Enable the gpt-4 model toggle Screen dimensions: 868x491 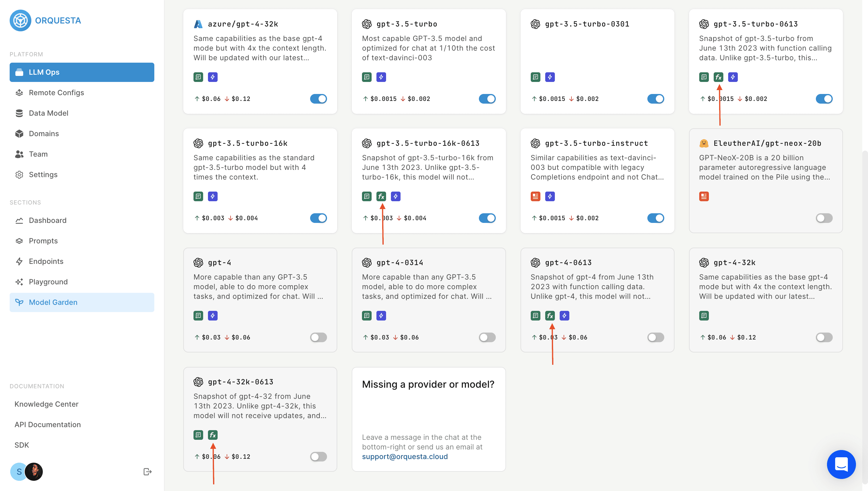319,337
